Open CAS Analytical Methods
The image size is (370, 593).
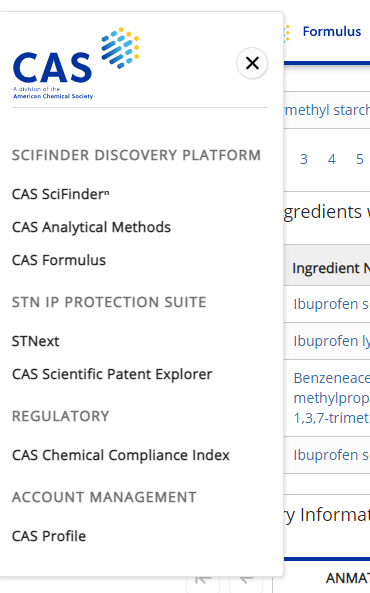click(91, 227)
